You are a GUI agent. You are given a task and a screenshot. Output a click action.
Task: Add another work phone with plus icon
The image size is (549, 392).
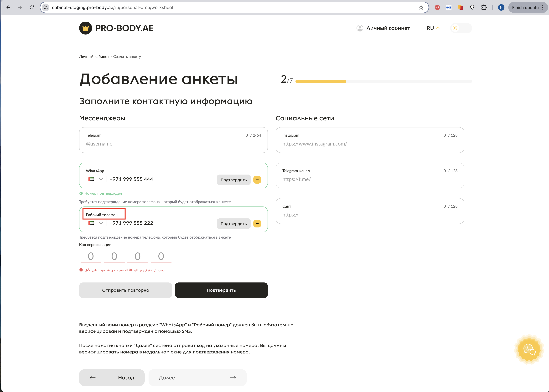[x=257, y=224]
